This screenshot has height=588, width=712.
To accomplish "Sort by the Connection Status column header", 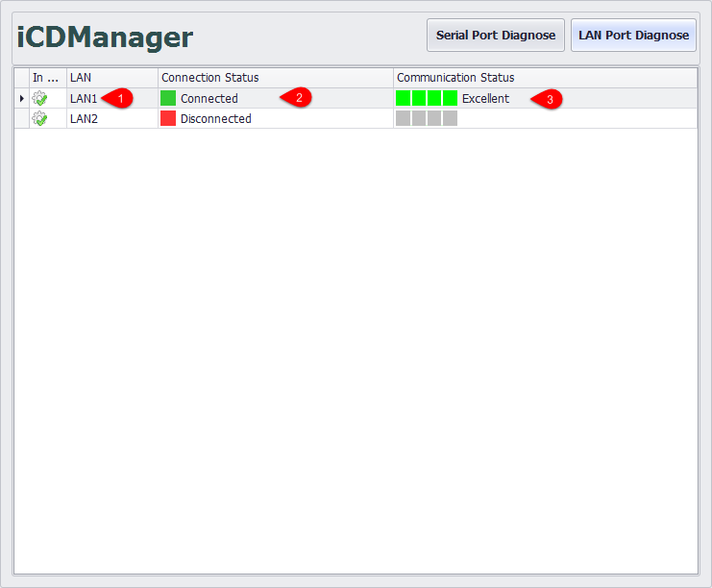I will pos(274,78).
